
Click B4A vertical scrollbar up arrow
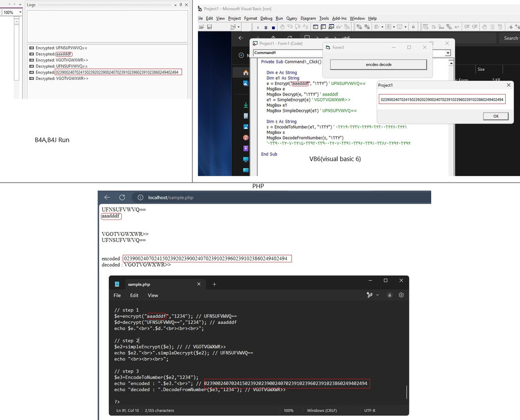(x=17, y=21)
